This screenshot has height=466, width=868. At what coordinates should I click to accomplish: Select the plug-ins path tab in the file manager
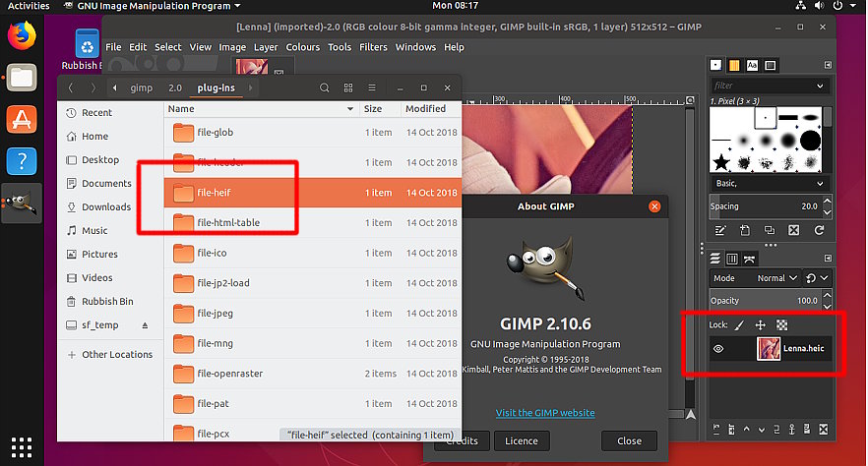point(216,87)
